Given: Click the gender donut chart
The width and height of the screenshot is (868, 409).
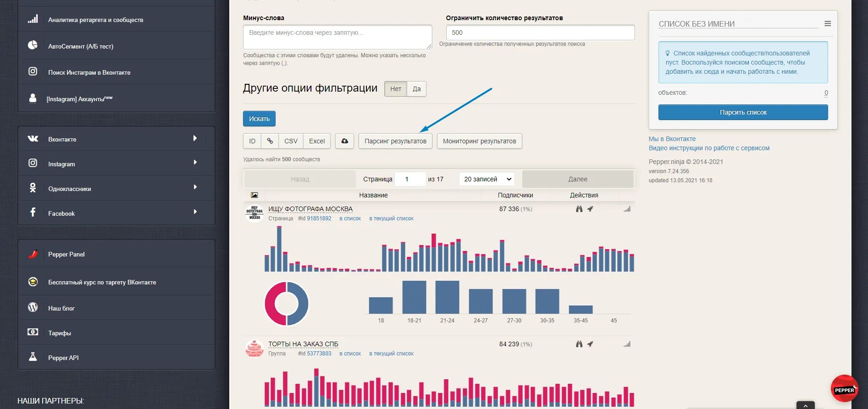Looking at the screenshot, I should (287, 304).
